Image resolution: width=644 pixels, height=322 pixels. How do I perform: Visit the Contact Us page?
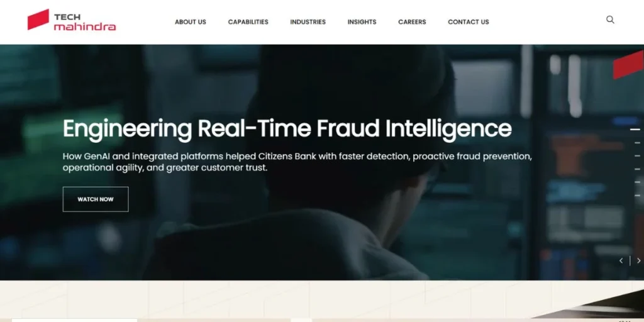pos(469,22)
